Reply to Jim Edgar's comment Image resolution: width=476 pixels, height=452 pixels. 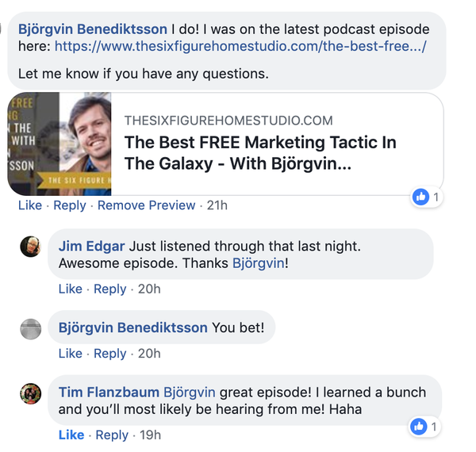point(110,289)
